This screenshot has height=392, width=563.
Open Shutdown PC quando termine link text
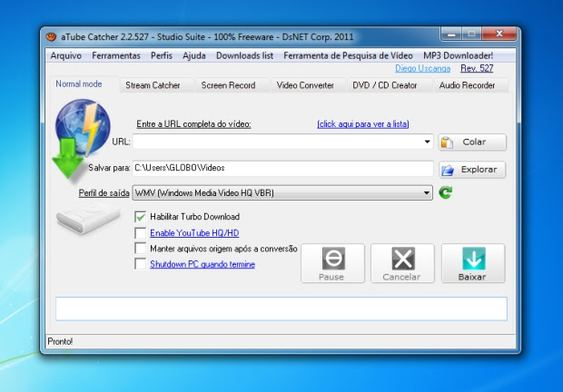202,264
